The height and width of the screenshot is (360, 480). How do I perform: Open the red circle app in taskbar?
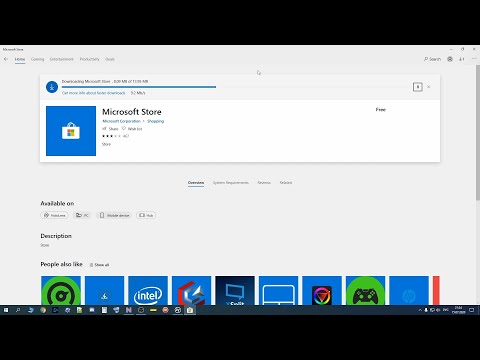coord(165,310)
